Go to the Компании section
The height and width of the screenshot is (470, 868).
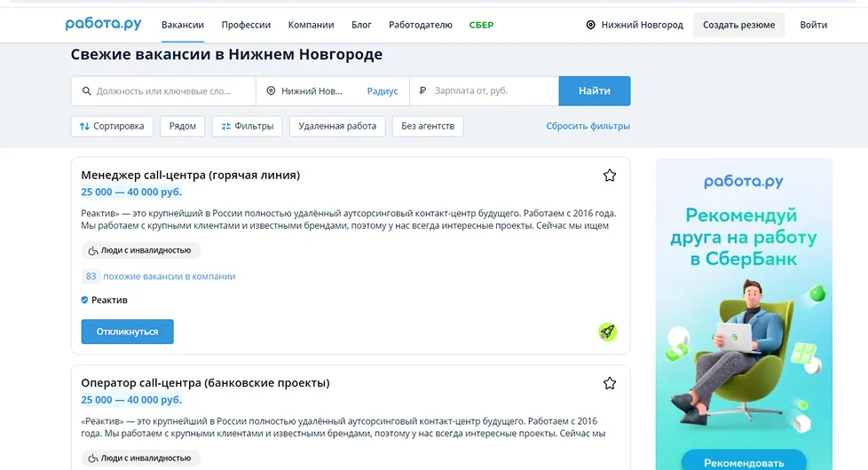[311, 25]
